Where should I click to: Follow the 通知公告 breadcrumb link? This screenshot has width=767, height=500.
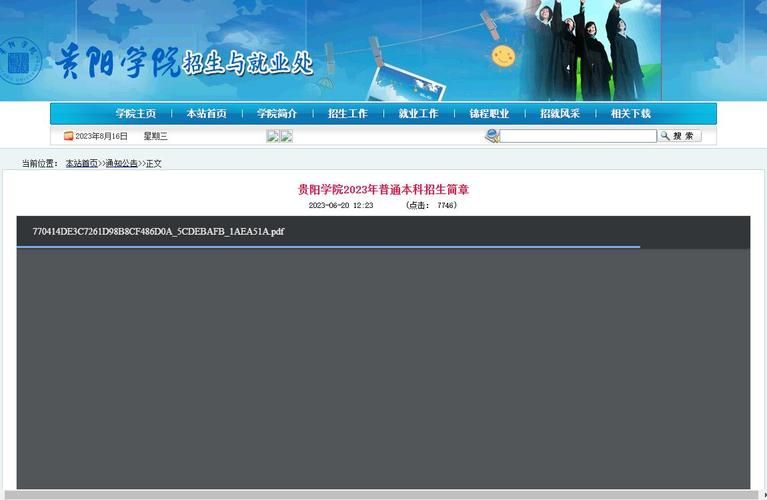click(122, 163)
